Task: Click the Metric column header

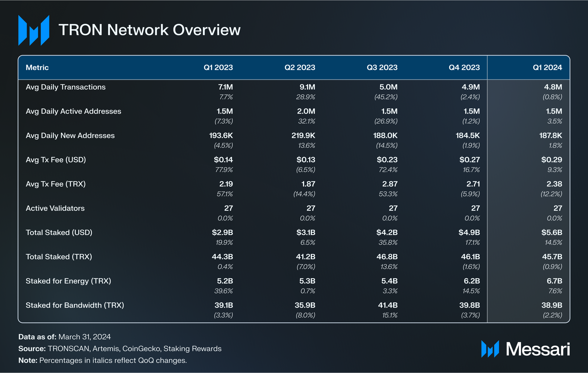Action: point(37,68)
